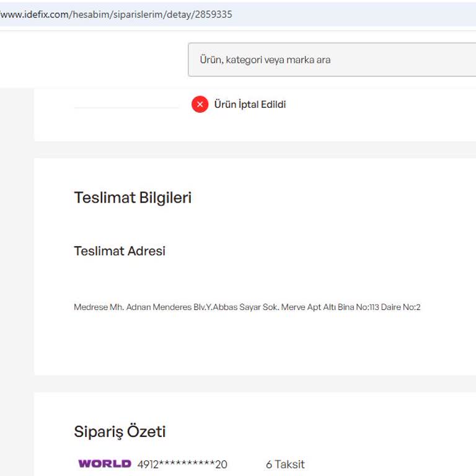Select the browser address bar URL
The height and width of the screenshot is (476, 476).
(118, 14)
